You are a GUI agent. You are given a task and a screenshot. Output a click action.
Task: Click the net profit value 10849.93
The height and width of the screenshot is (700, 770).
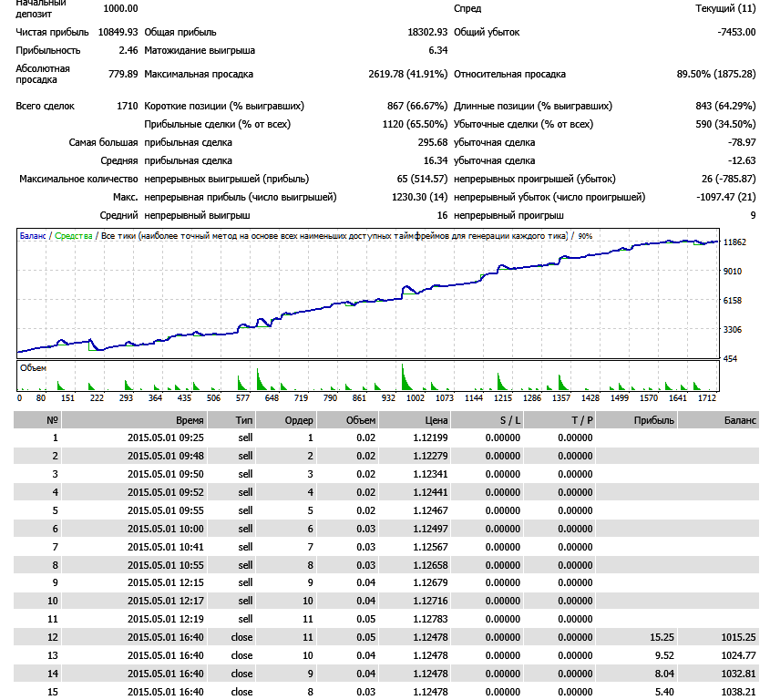(118, 32)
